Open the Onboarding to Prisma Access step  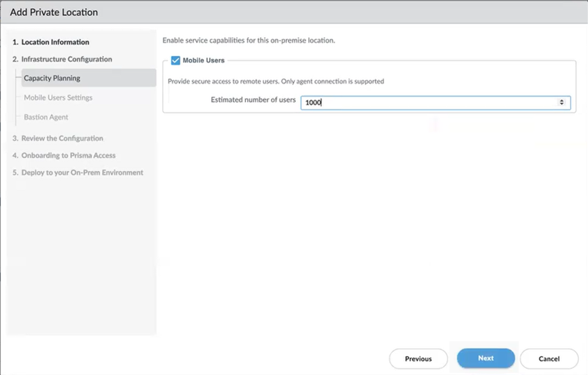68,156
